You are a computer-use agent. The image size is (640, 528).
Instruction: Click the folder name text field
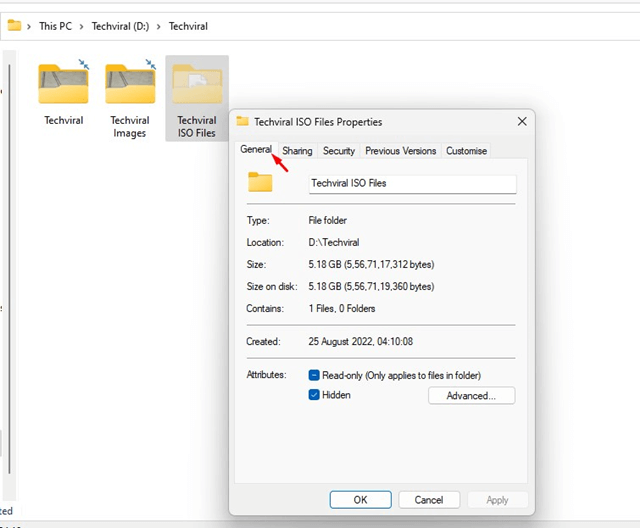tap(411, 184)
